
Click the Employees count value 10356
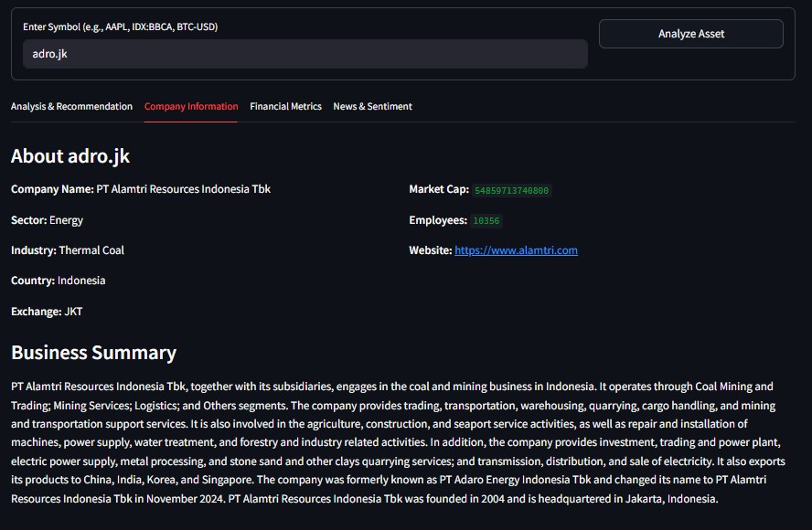tap(486, 220)
